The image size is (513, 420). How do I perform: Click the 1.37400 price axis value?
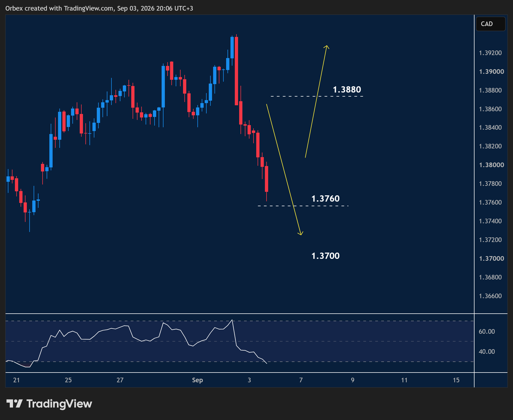[490, 221]
